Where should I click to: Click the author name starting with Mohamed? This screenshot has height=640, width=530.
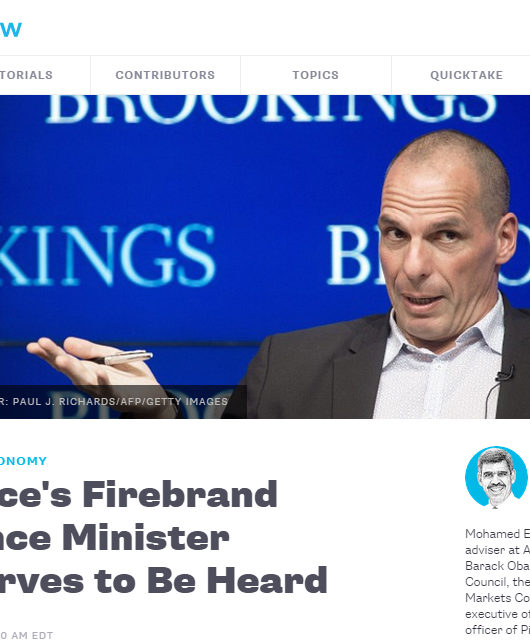click(497, 534)
